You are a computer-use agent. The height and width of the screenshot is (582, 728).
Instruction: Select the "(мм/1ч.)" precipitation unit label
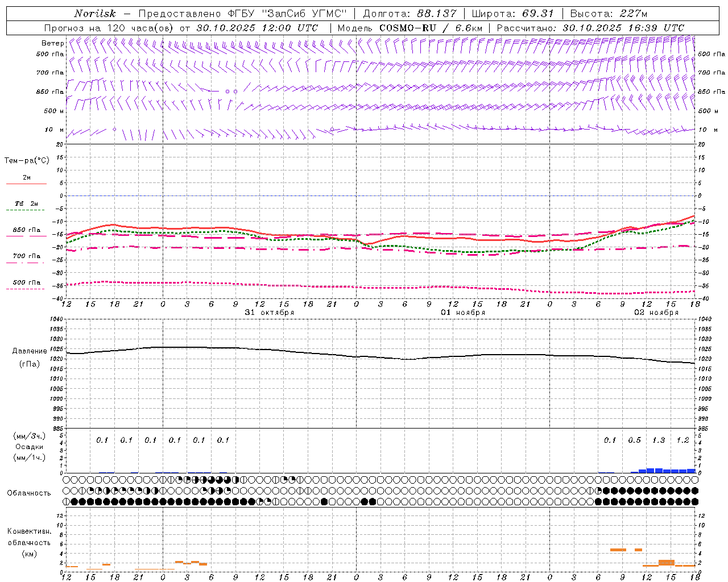(x=30, y=458)
